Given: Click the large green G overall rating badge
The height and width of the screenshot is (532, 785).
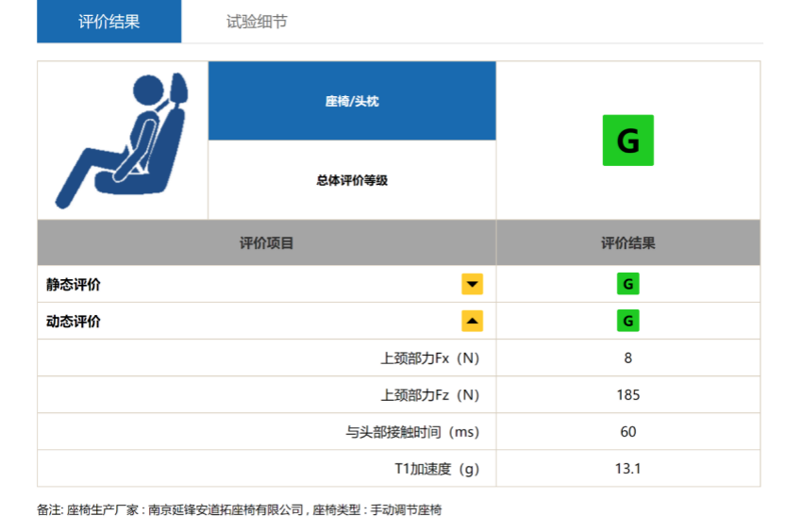Looking at the screenshot, I should pyautogui.click(x=627, y=141).
